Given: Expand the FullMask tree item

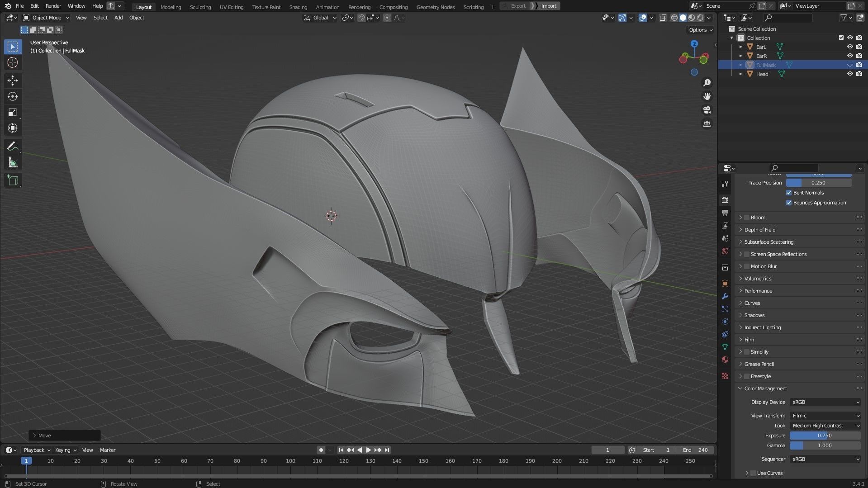Looking at the screenshot, I should (741, 65).
